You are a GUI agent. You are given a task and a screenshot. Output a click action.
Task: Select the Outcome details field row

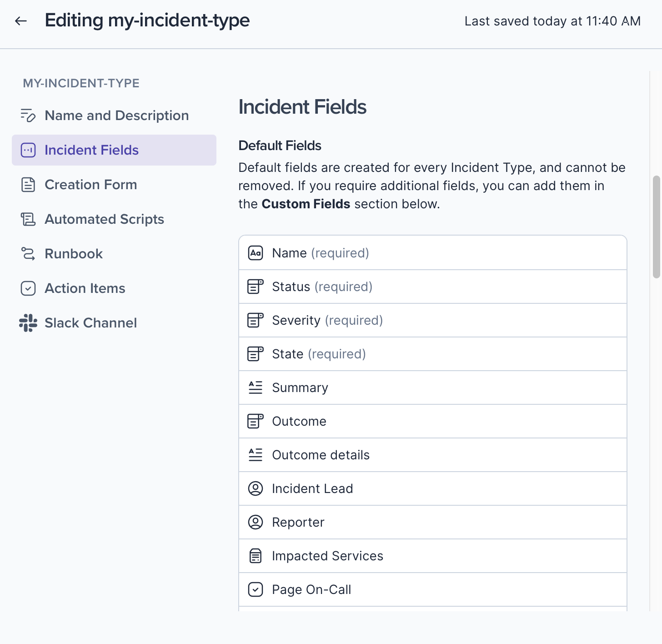point(432,455)
